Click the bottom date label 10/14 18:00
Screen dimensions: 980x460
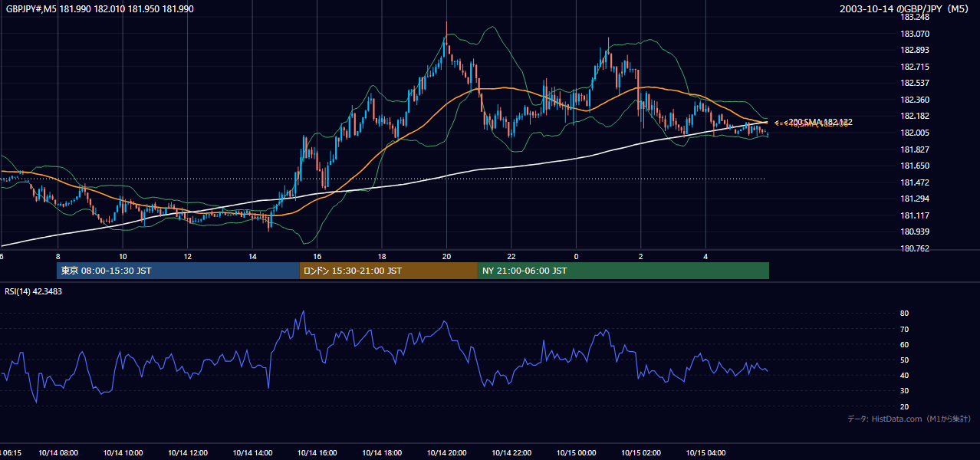(x=382, y=453)
